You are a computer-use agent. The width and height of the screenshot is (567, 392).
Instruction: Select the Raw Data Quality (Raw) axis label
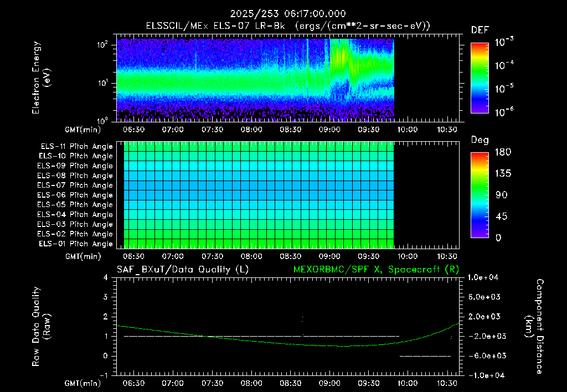41,327
